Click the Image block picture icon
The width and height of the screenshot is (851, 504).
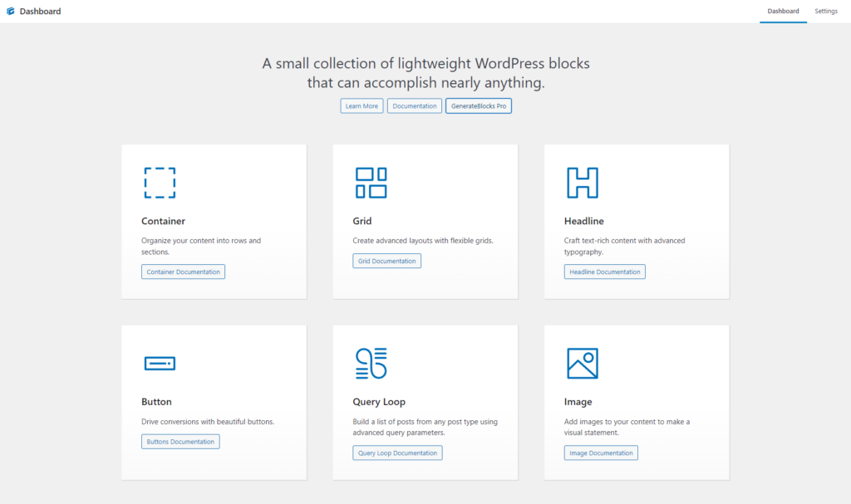(x=583, y=364)
